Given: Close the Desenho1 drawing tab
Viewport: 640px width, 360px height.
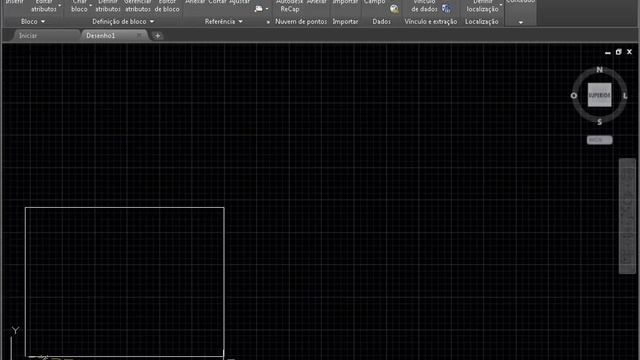Looking at the screenshot, I should (x=139, y=36).
